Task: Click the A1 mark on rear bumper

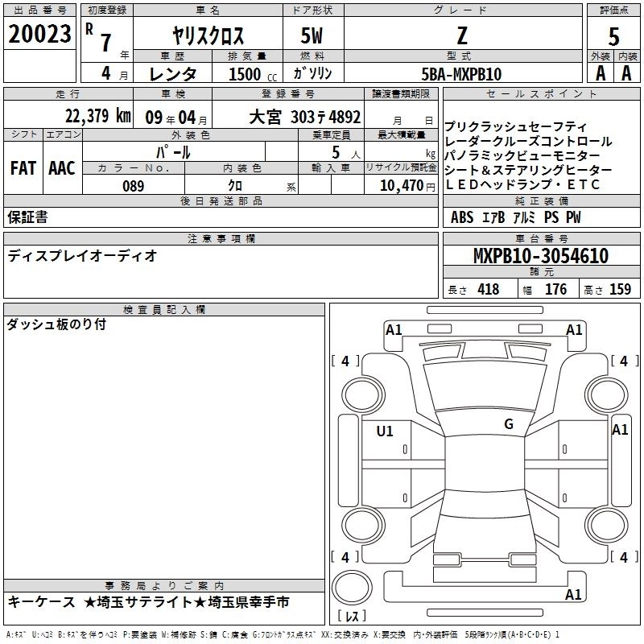Action: [x=573, y=595]
